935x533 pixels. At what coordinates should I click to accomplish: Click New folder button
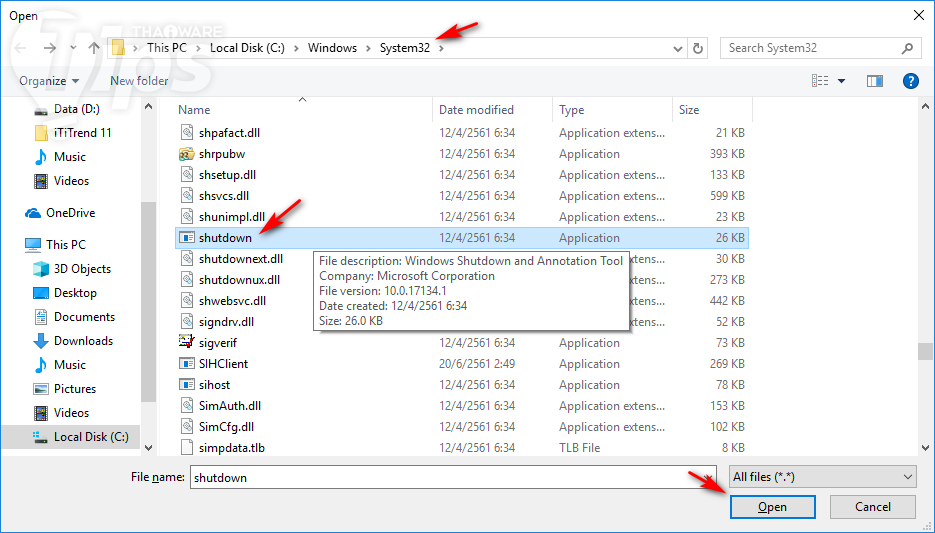coord(139,81)
